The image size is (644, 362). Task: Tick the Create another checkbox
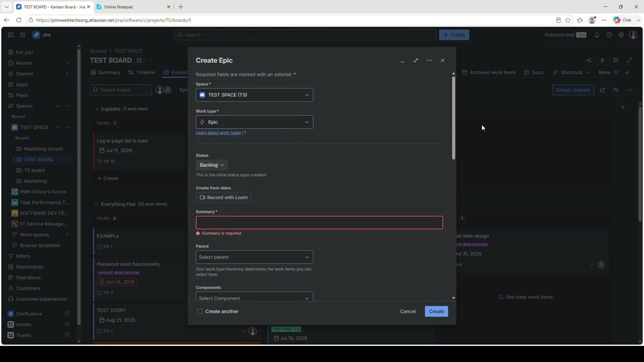(200, 311)
